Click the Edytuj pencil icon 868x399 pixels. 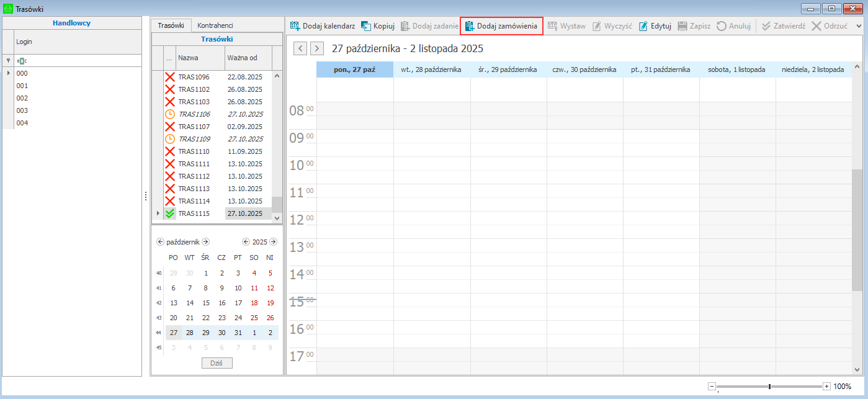pos(643,26)
